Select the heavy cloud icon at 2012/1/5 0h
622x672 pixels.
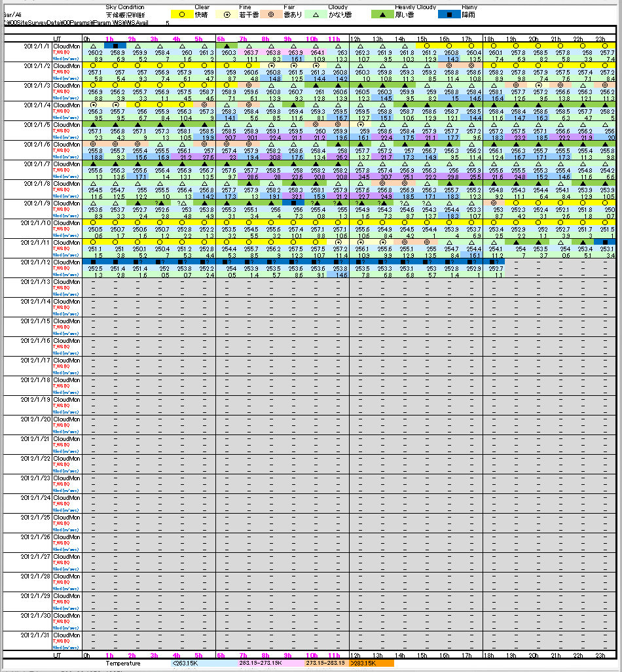point(93,124)
